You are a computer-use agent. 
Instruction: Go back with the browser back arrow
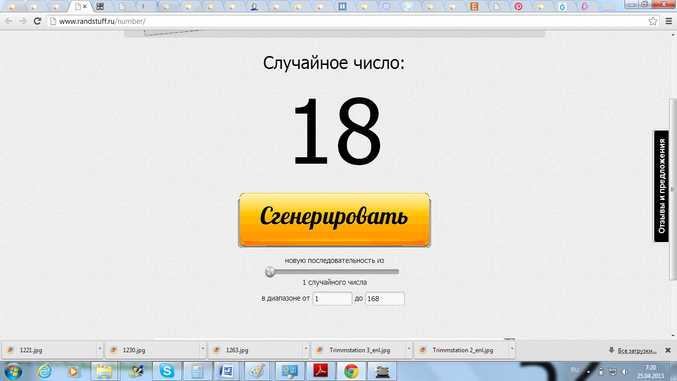point(9,21)
